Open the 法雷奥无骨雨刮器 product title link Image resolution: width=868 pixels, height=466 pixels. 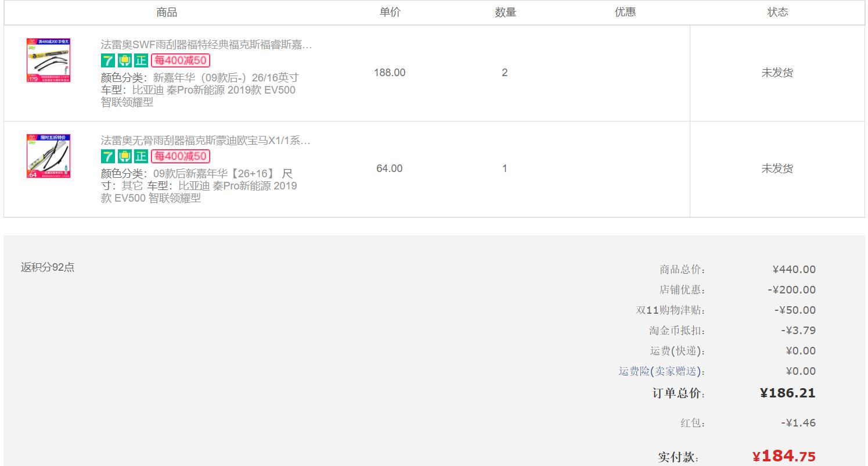tap(206, 140)
